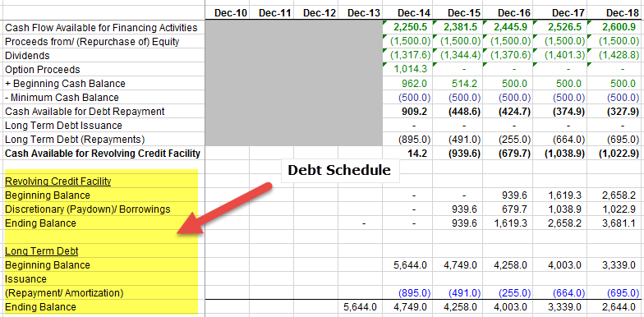Click the (327.9) cash available cell
644x317 pixels.
[x=623, y=112]
